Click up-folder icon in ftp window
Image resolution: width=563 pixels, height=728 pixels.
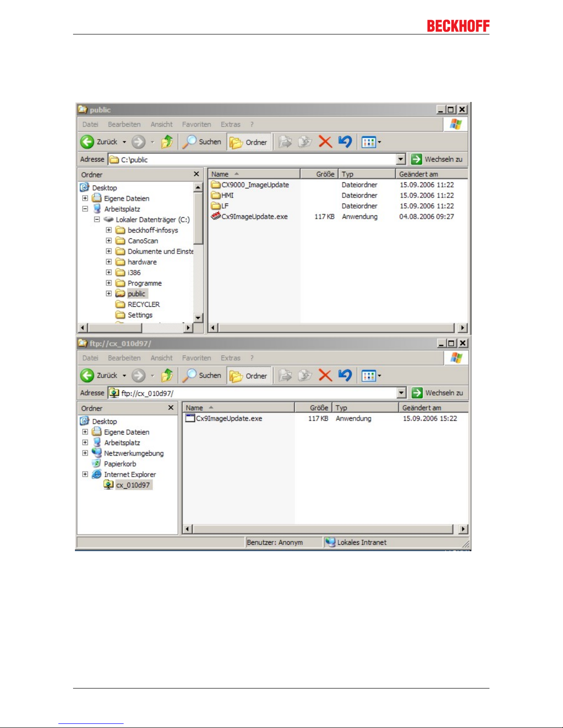click(x=167, y=376)
